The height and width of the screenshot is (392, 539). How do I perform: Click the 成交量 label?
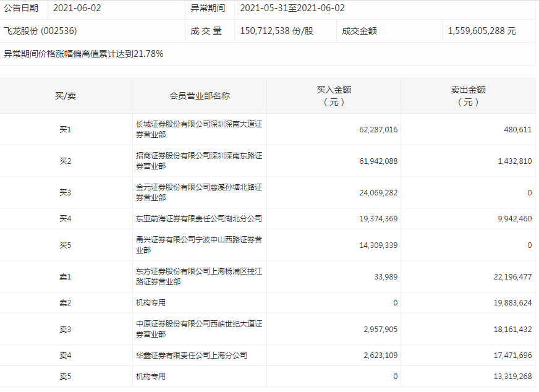[x=206, y=31]
